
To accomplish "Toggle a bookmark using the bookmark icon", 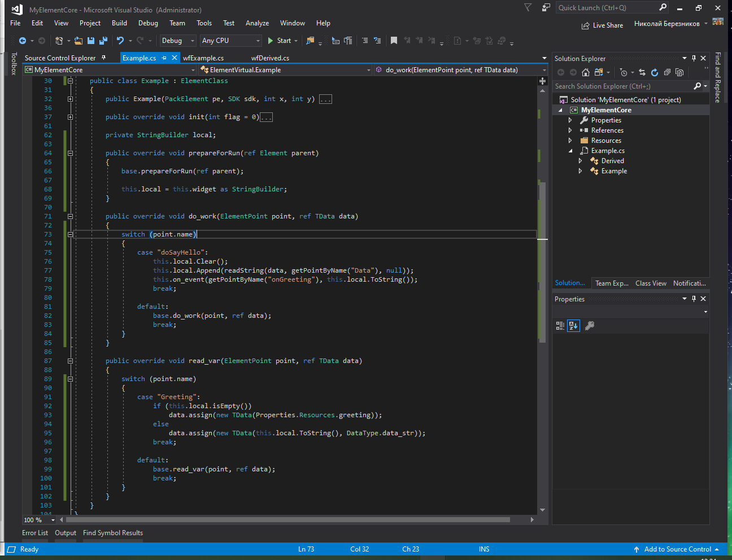I will pos(394,41).
